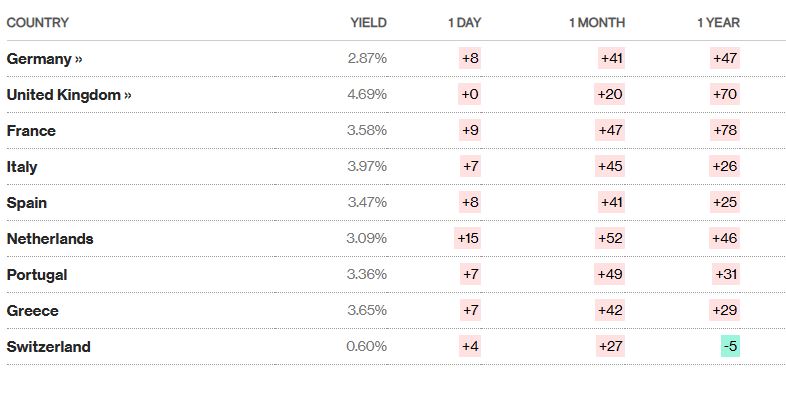Click the 1 YEAR column header
The width and height of the screenshot is (786, 396).
pos(718,23)
